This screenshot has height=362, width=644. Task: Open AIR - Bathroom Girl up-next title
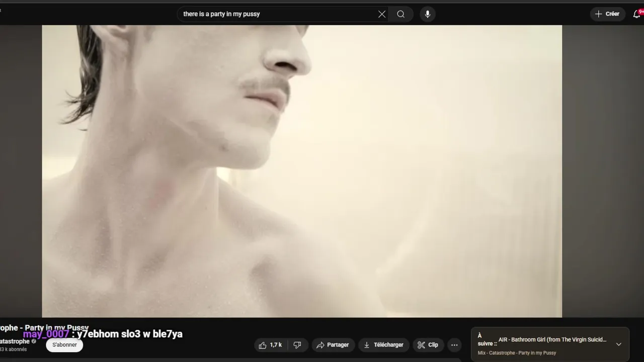tap(552, 340)
